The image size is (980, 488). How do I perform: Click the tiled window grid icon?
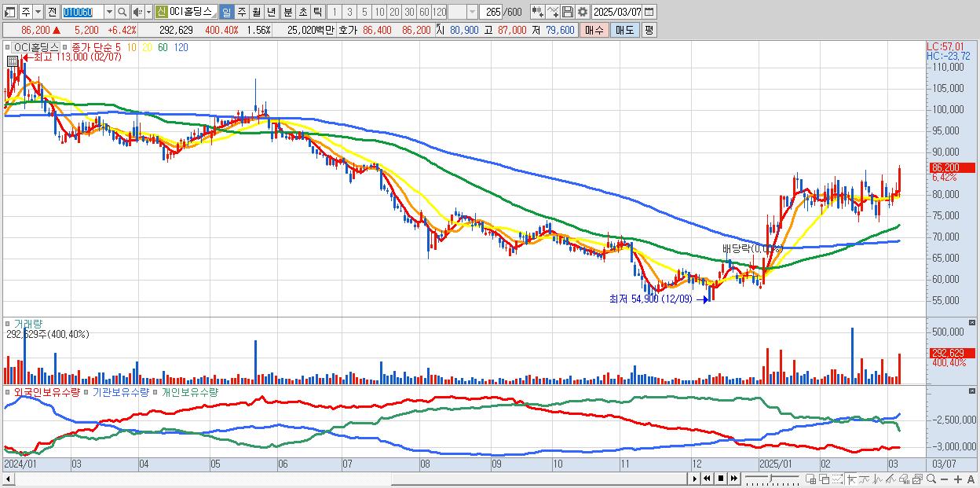(810, 479)
